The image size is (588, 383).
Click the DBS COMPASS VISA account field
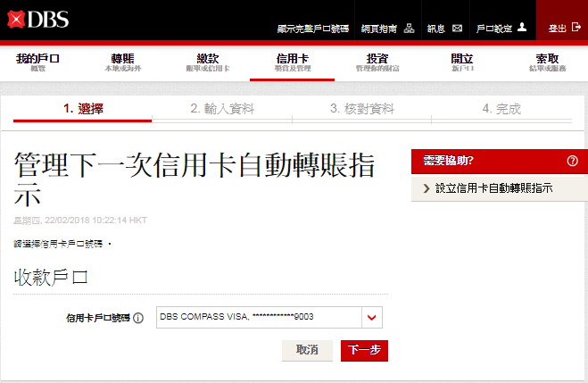click(258, 317)
